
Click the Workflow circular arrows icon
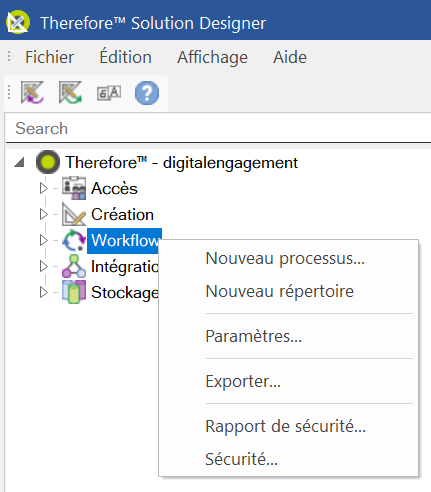coord(74,240)
